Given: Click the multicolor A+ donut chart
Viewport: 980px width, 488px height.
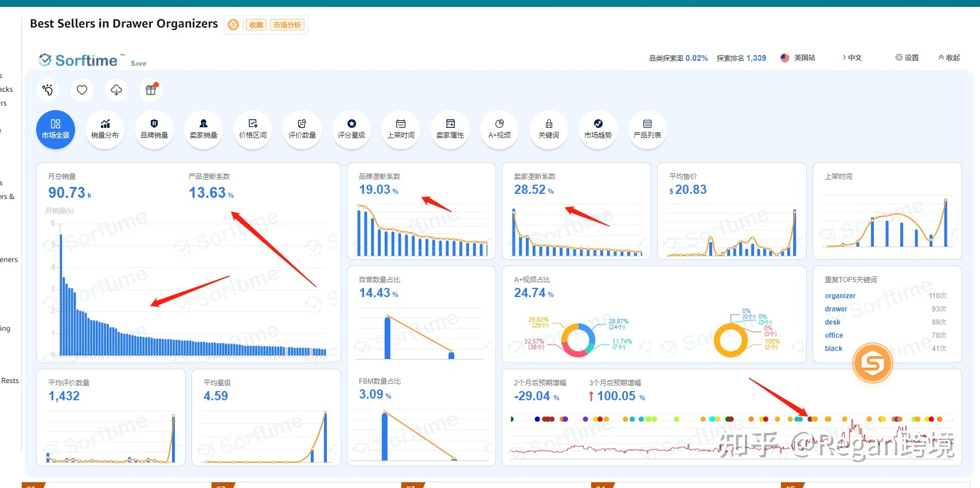Looking at the screenshot, I should [x=578, y=339].
